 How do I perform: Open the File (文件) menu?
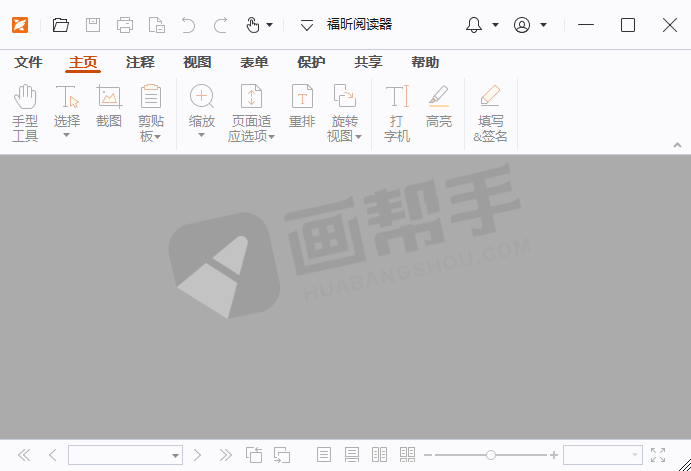pyautogui.click(x=28, y=62)
